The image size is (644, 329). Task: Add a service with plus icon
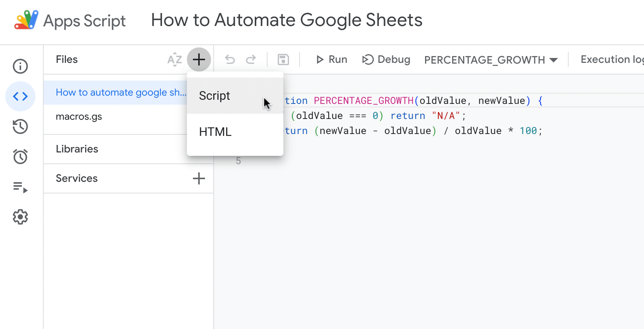tap(199, 178)
